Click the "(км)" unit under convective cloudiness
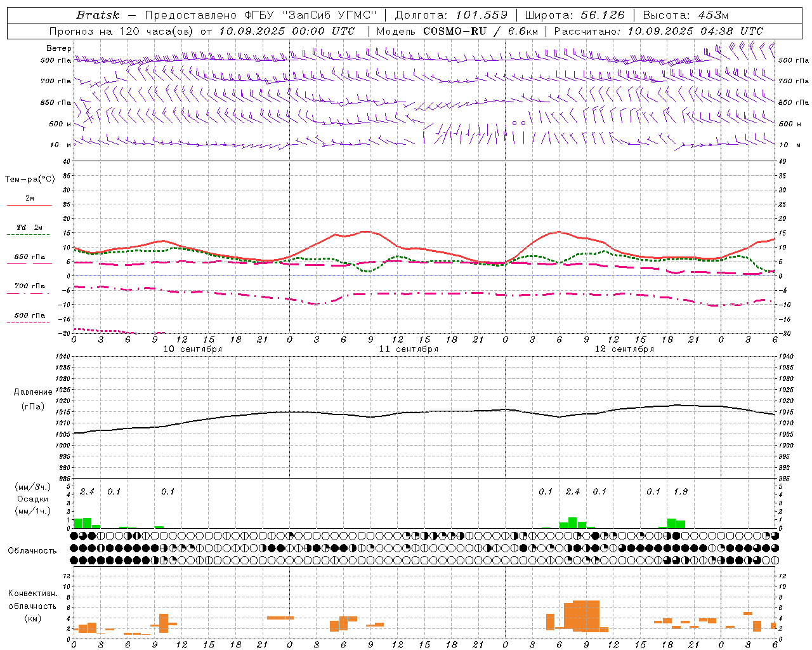The height and width of the screenshot is (650, 812). (32, 618)
